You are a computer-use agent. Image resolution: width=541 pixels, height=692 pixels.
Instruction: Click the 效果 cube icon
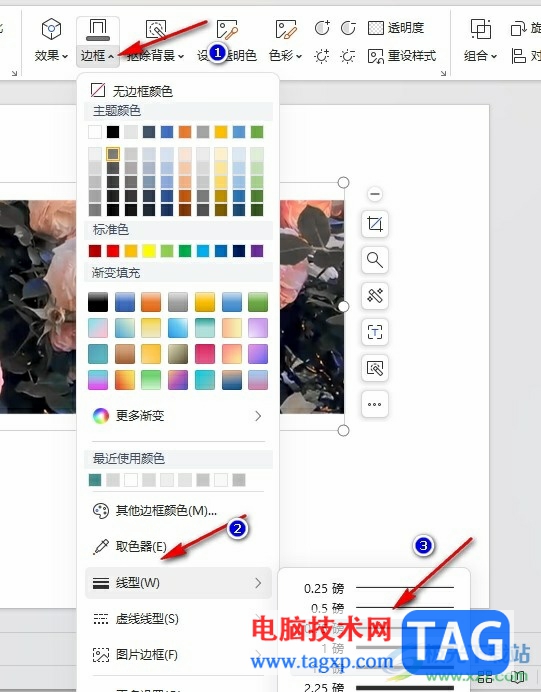[x=51, y=29]
